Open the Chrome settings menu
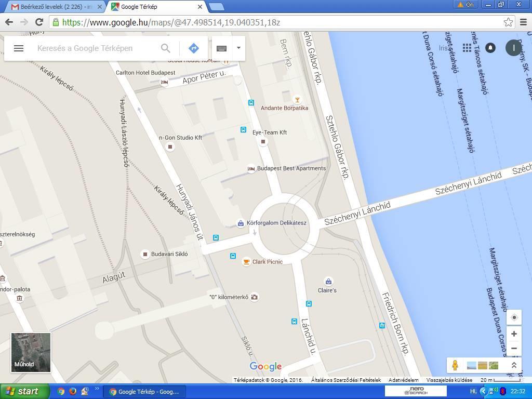532x399 pixels. [524, 22]
